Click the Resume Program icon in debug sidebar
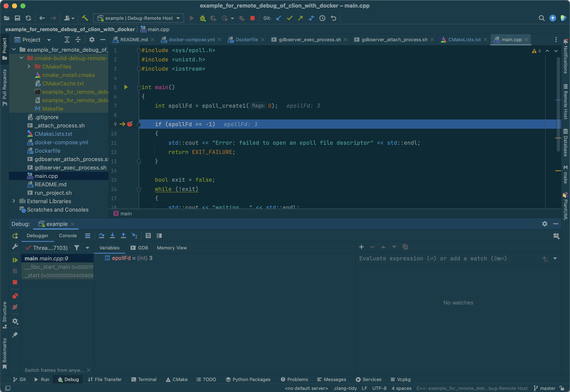Image resolution: width=570 pixels, height=392 pixels. pos(15,260)
